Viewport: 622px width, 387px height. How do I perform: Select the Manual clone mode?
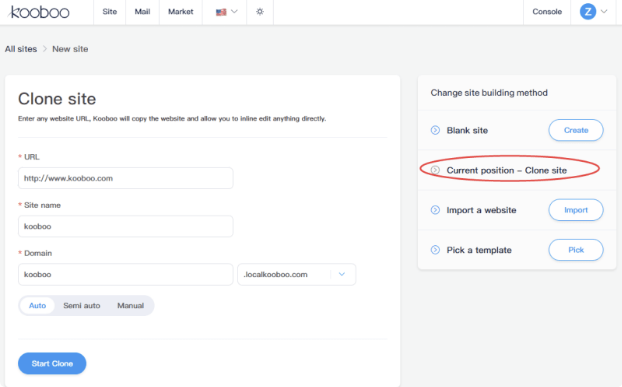[x=131, y=306]
